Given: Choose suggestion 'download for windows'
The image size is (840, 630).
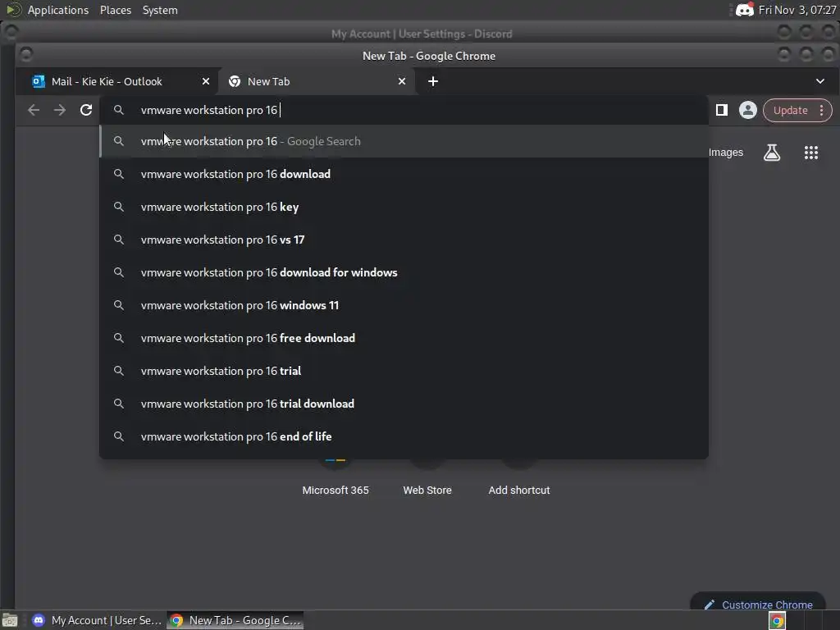Looking at the screenshot, I should (404, 272).
